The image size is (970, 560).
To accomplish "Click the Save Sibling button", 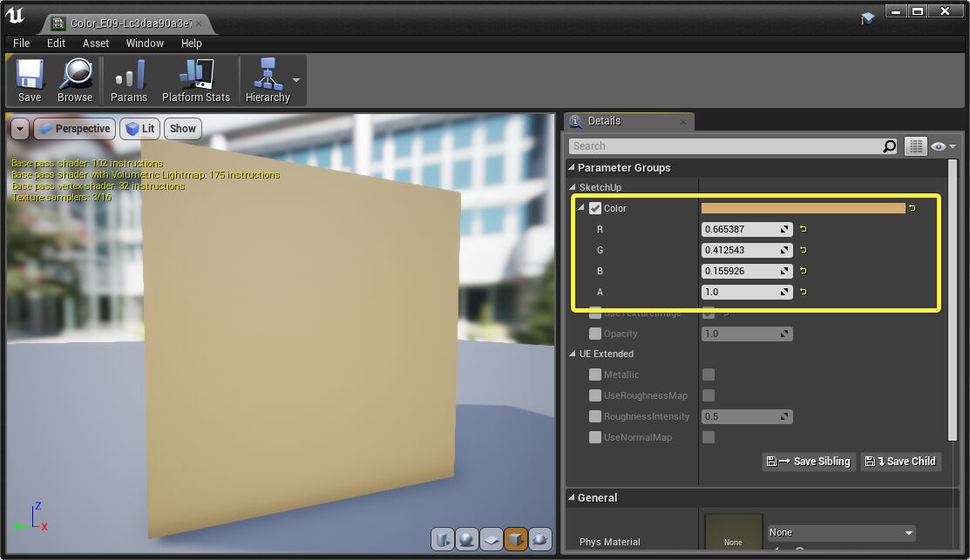I will [x=808, y=462].
